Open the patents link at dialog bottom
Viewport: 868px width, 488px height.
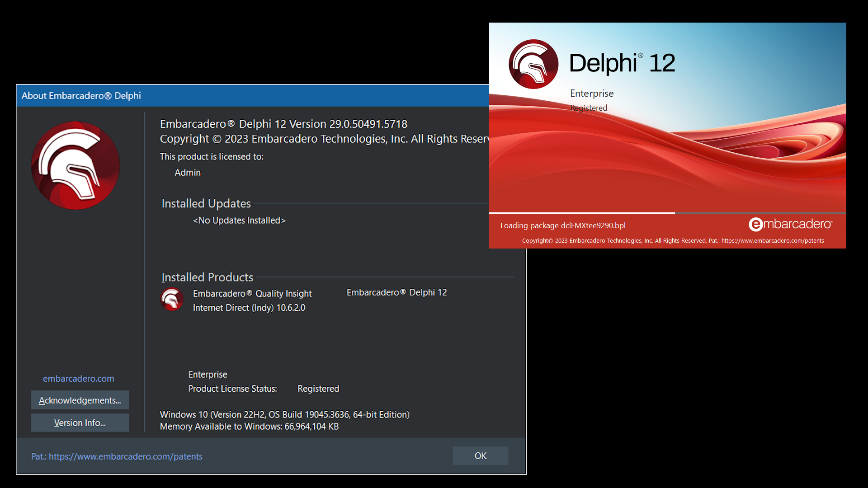[117, 456]
